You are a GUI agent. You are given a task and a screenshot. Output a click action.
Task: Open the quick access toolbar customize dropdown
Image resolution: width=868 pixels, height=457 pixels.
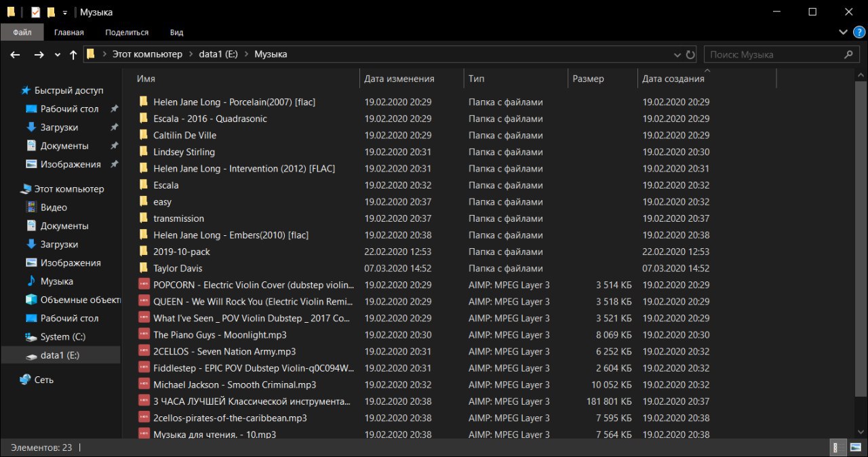click(65, 12)
